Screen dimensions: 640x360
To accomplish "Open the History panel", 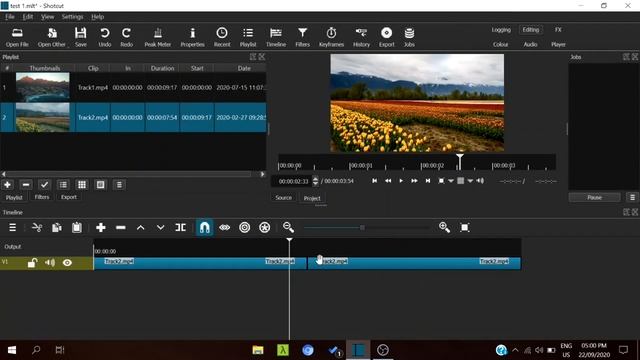I will point(361,37).
